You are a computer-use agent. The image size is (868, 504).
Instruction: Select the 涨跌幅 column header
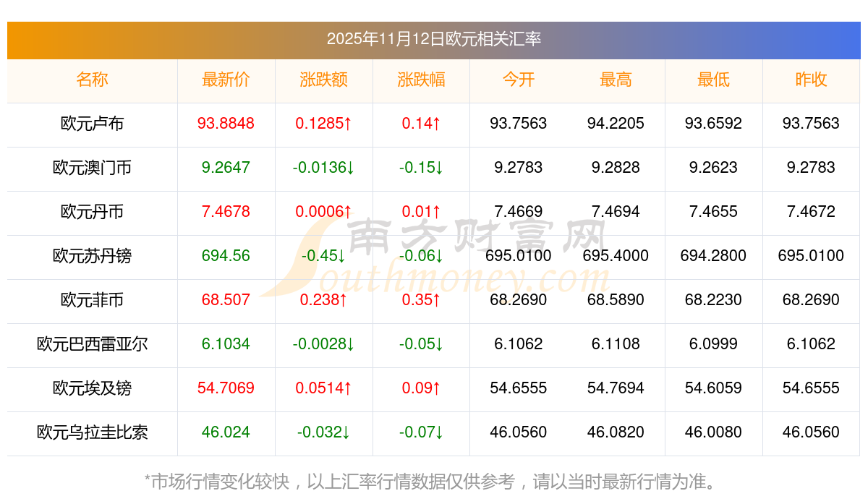point(421,80)
